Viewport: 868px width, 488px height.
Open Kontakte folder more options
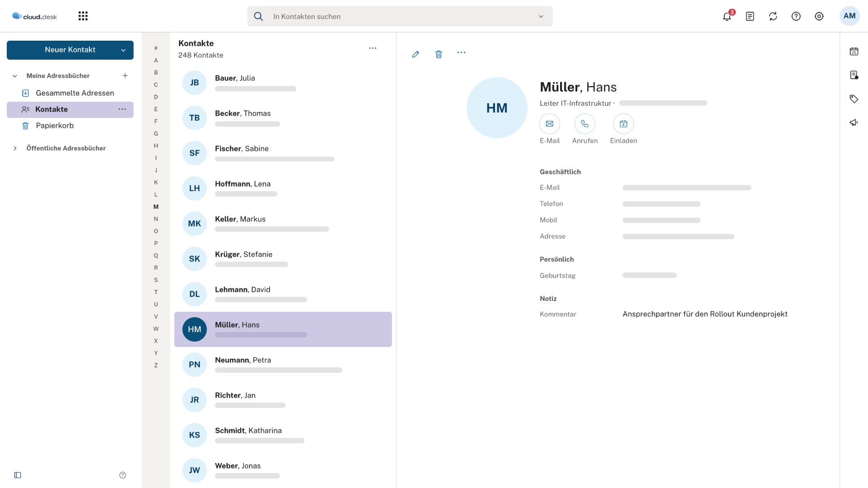pos(122,109)
